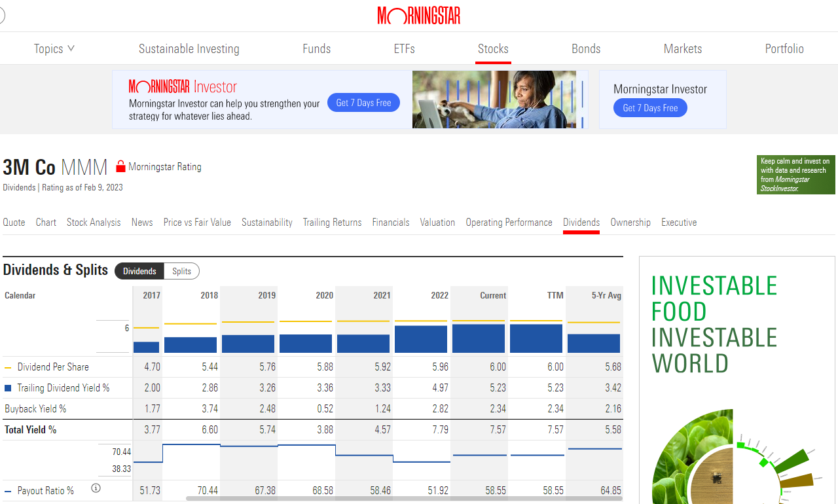Open the News tab
This screenshot has height=504, width=838.
(x=142, y=223)
